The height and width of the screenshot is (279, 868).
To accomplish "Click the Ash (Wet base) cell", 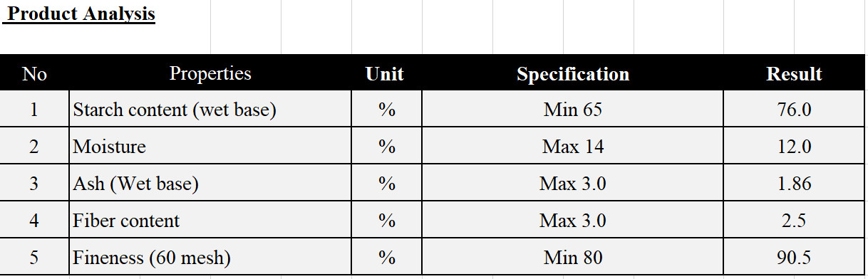I will pyautogui.click(x=210, y=184).
